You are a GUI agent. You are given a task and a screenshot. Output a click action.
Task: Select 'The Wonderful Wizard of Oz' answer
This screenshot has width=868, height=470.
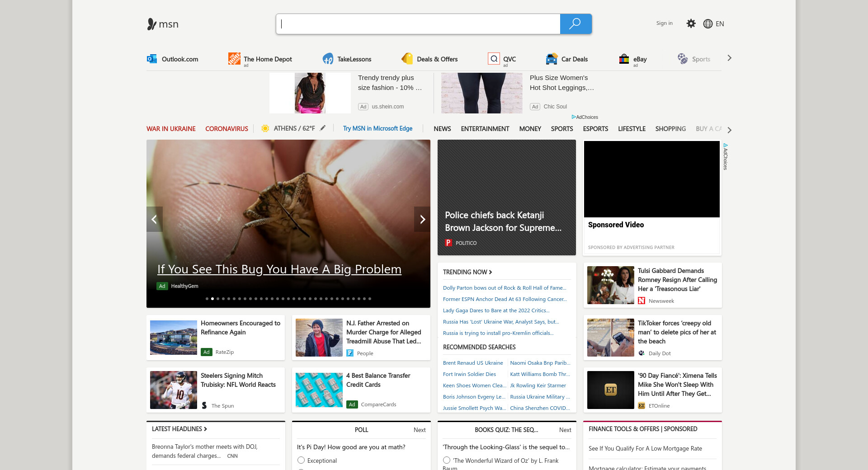[x=447, y=460]
